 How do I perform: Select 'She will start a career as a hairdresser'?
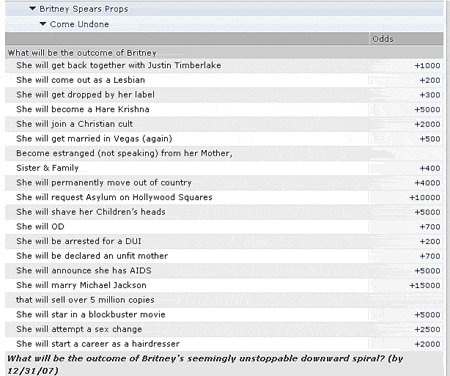(x=98, y=344)
